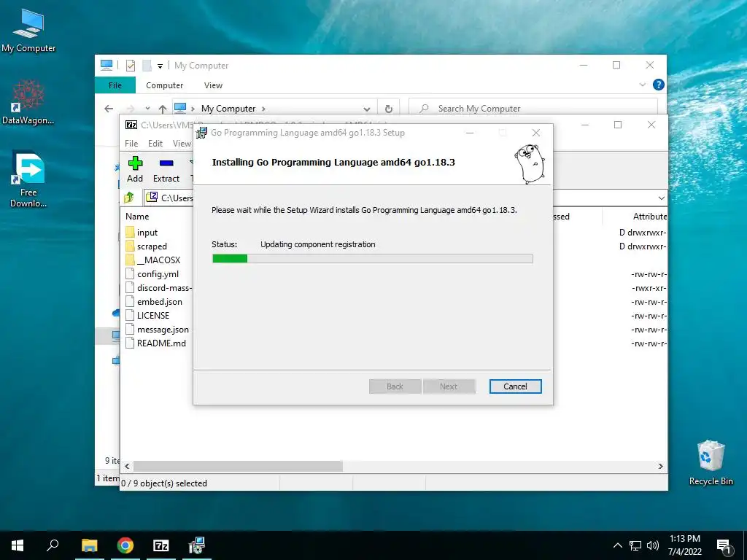Open 7-Zip File menu

pos(131,144)
